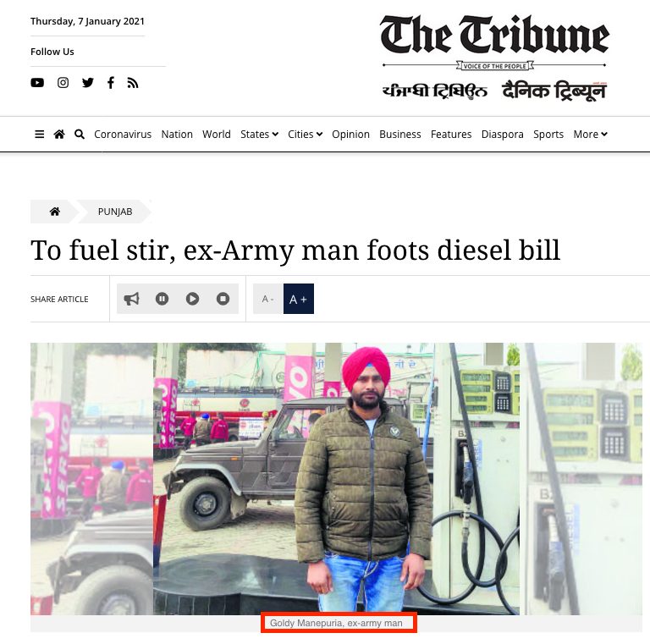Go home via navbar house icon

point(59,135)
